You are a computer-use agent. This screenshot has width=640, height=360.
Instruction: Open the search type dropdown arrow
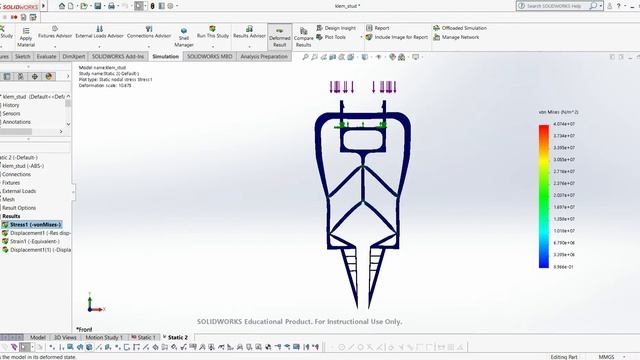(600, 6)
